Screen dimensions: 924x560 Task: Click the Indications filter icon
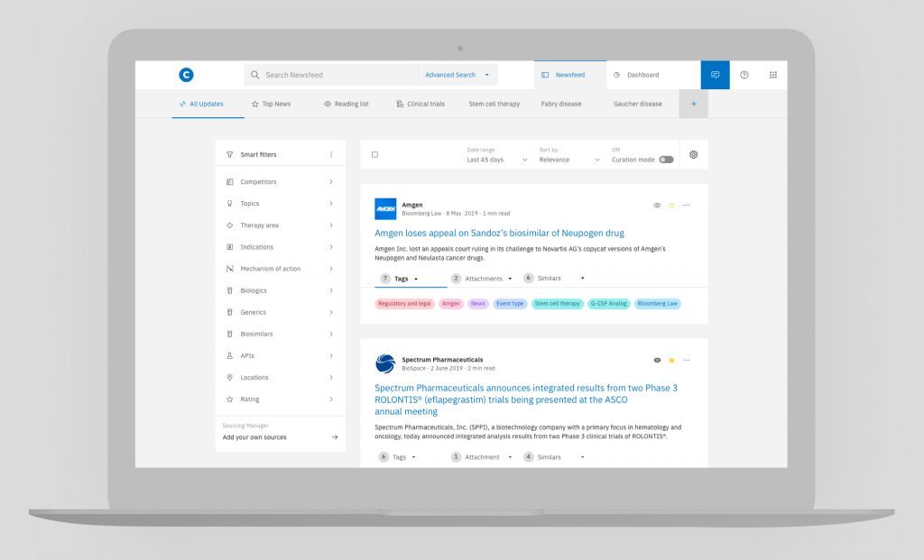[230, 247]
